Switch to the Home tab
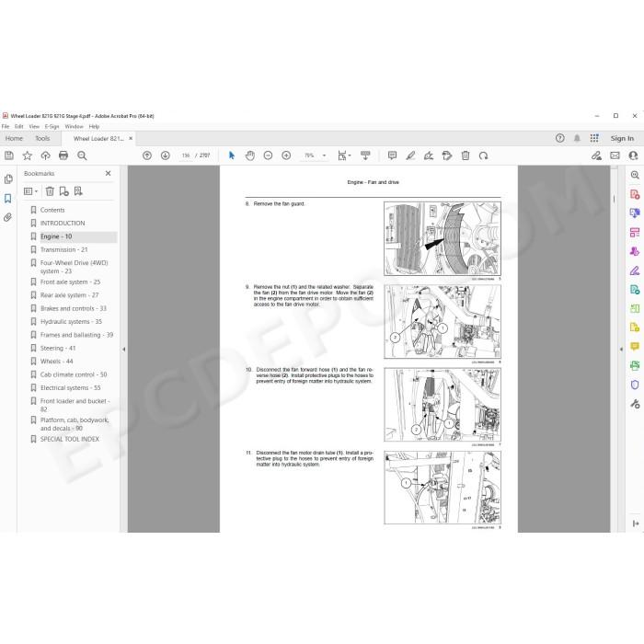 click(14, 138)
